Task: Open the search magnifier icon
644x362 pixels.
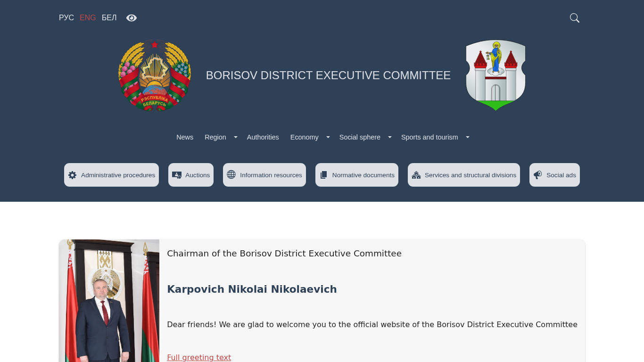Action: click(x=574, y=18)
